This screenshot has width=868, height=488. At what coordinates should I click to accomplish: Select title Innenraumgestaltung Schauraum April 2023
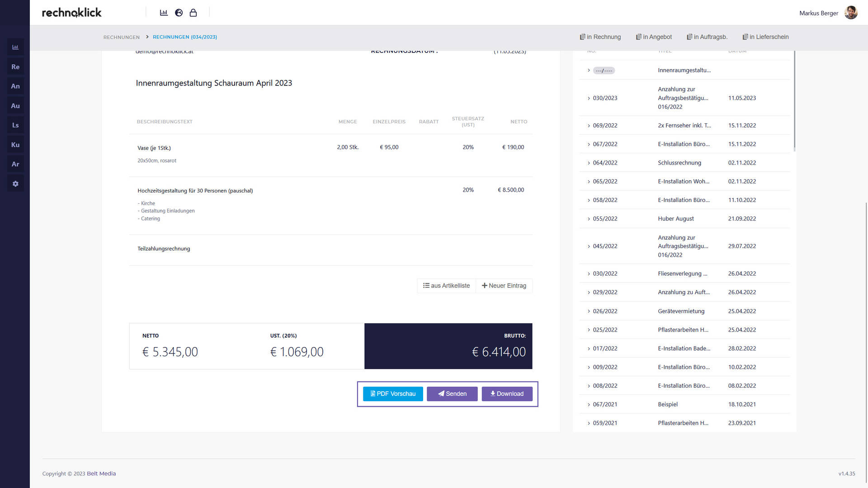click(x=214, y=83)
